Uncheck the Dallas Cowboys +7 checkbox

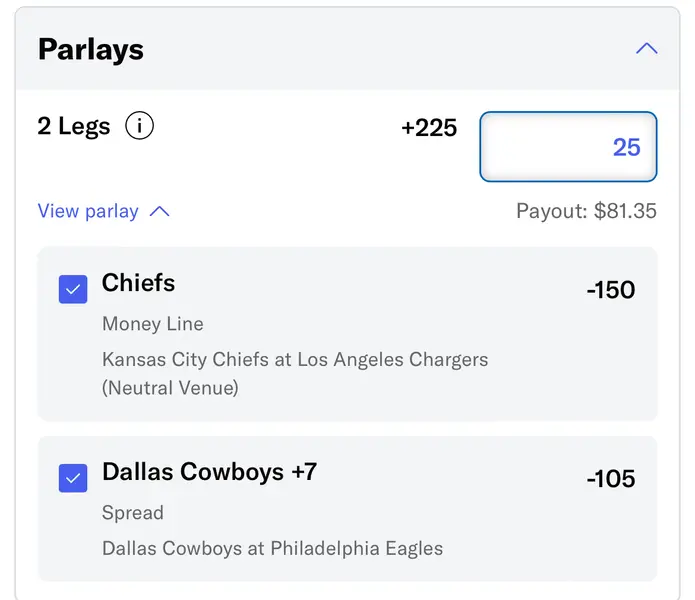tap(73, 478)
